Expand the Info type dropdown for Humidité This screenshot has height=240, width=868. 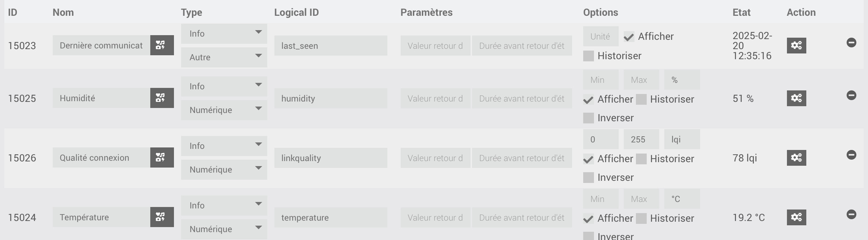tap(224, 86)
